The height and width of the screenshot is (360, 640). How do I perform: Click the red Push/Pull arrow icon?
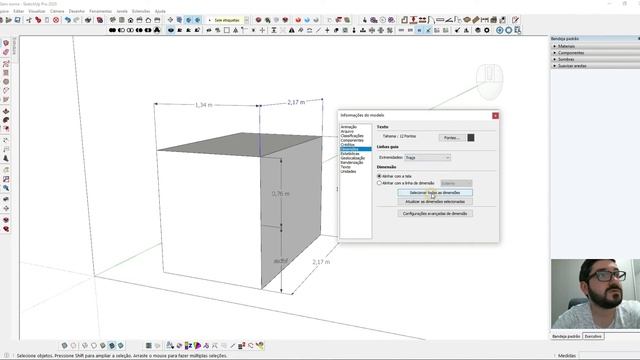(x=413, y=20)
